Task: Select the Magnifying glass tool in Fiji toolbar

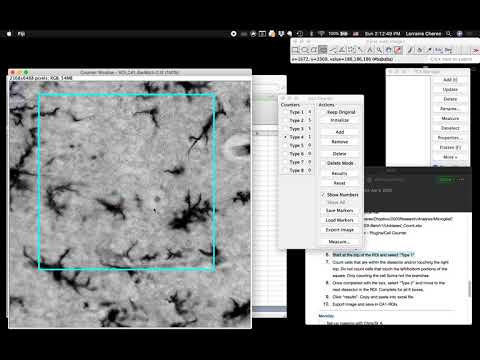Action: click(x=379, y=50)
